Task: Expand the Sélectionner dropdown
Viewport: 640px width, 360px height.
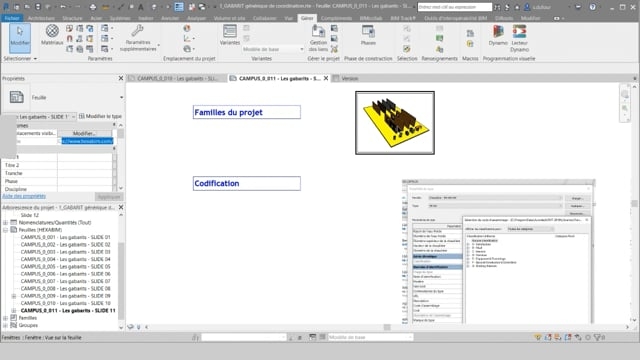Action: coord(20,59)
